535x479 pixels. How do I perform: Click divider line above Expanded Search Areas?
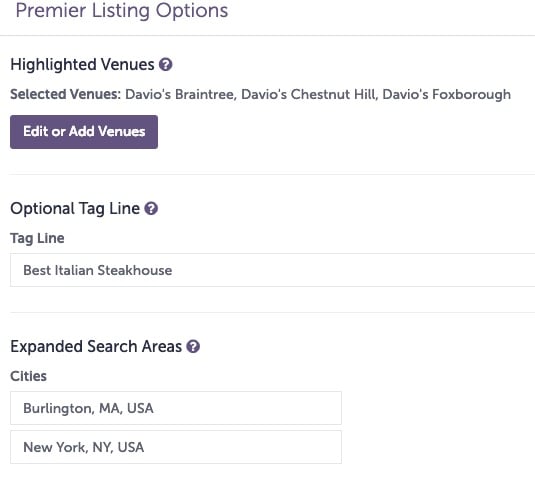click(273, 312)
